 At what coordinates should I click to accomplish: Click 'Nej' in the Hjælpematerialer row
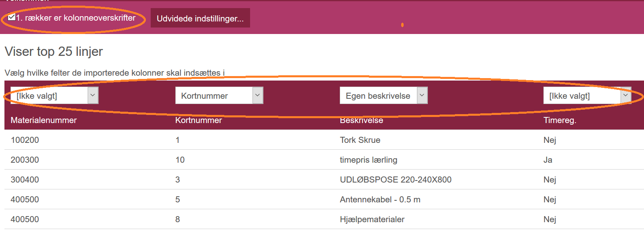[549, 219]
